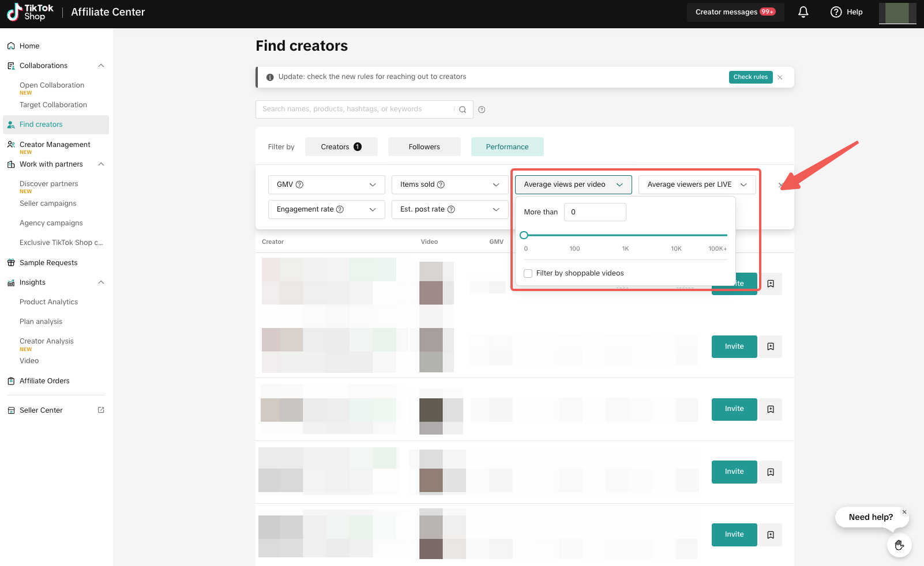
Task: Click the average views slider handle
Action: tap(524, 235)
